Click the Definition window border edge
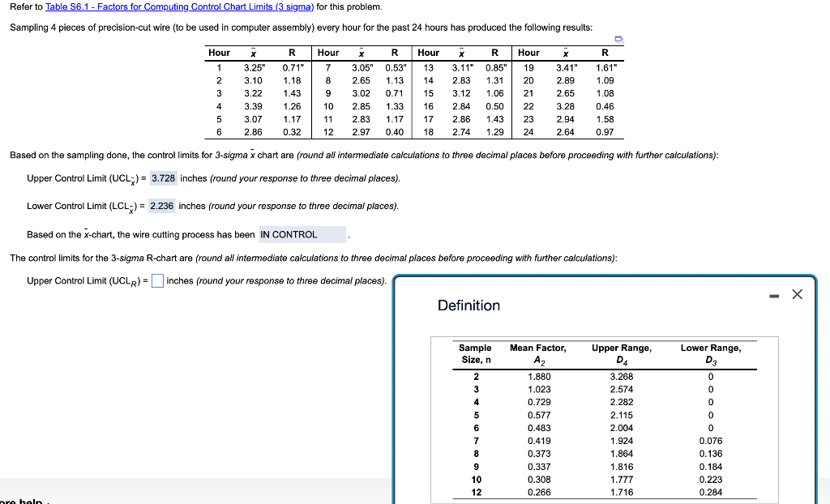Viewport: 830px width, 504px height. coord(394,389)
